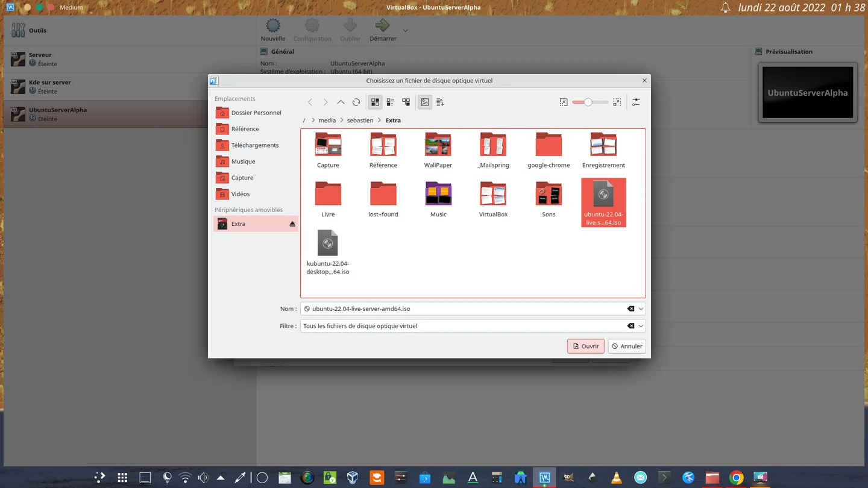Screen dimensions: 868x488
Task: Go to Dossier Personnel in Emplacements
Action: coord(256,113)
